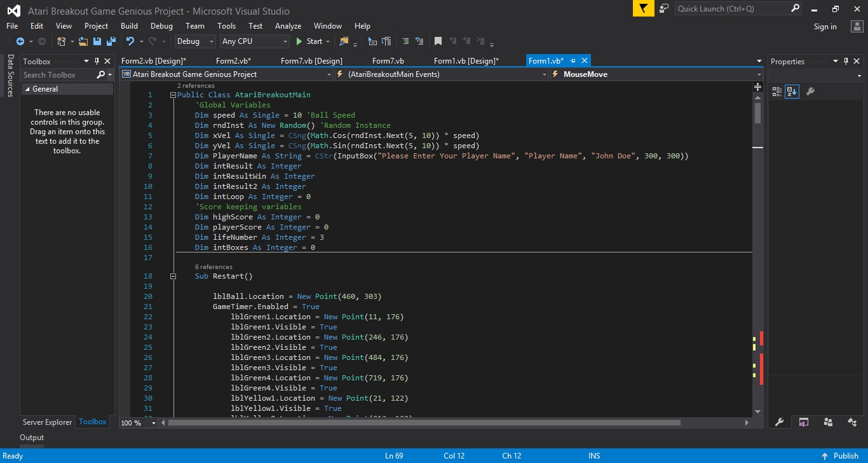Image resolution: width=868 pixels, height=463 pixels.
Task: Collapse the General group in Toolbox
Action: (27, 89)
